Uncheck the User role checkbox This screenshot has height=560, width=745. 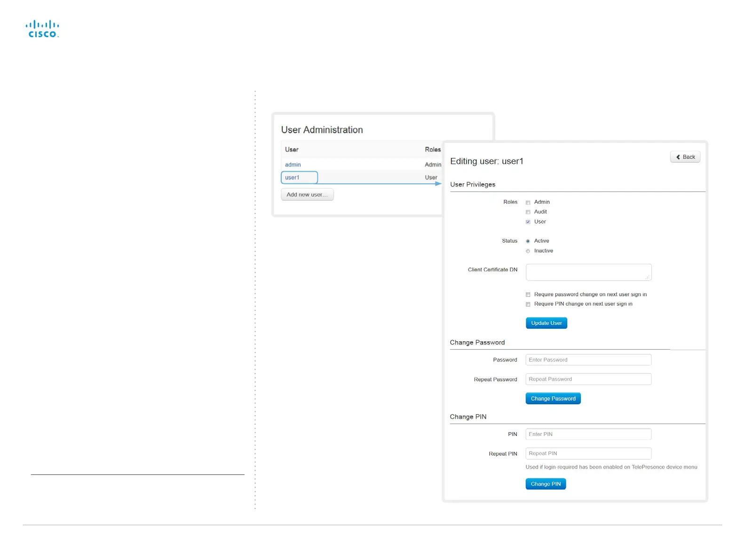[x=528, y=222]
